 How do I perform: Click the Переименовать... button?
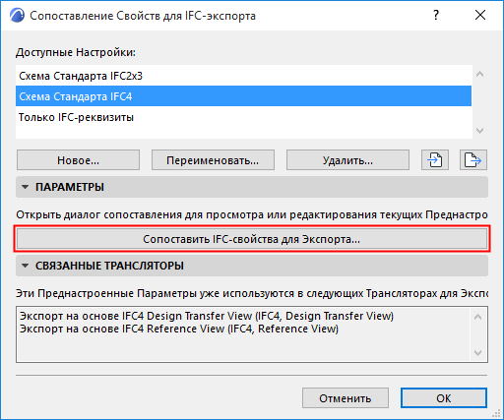213,160
